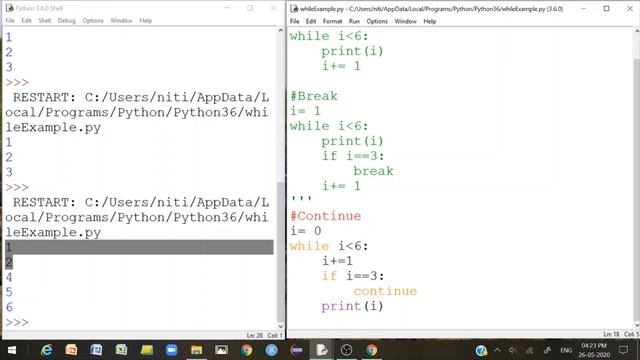Open the volume control in the system tray
Screen dimensions: 640x360
pos(513,350)
